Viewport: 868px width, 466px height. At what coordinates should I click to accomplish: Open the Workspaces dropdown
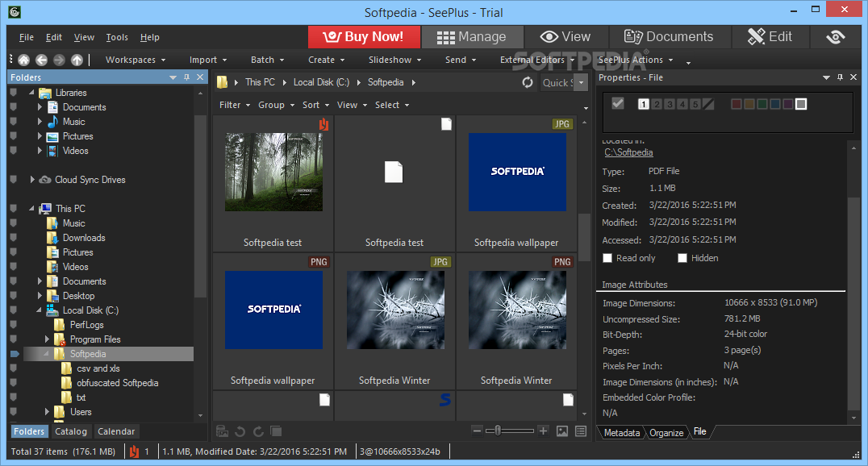click(x=136, y=60)
